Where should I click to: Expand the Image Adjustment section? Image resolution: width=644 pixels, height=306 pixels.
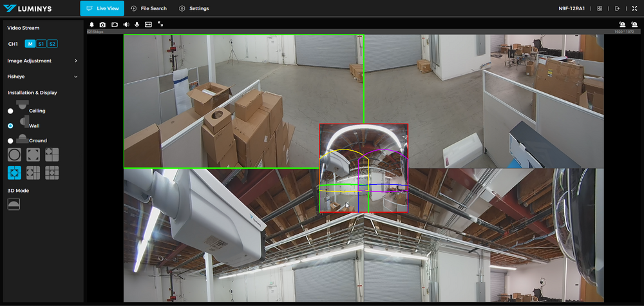(76, 61)
